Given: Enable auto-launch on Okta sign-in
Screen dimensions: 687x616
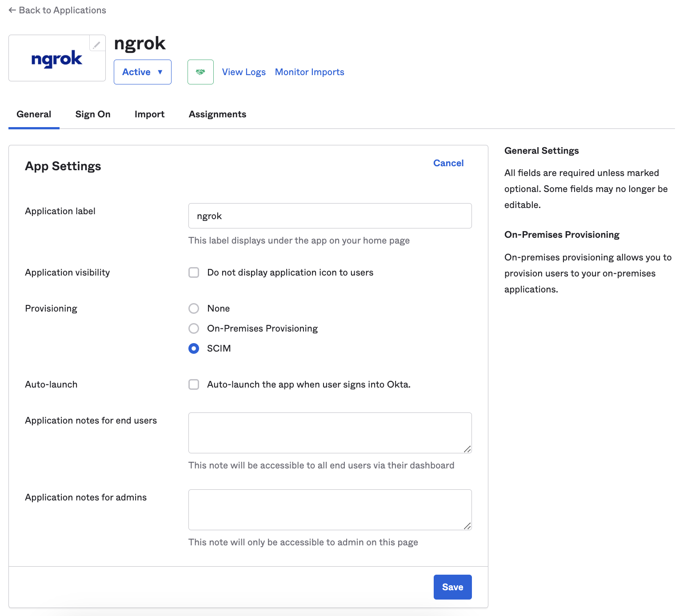Looking at the screenshot, I should 194,384.
